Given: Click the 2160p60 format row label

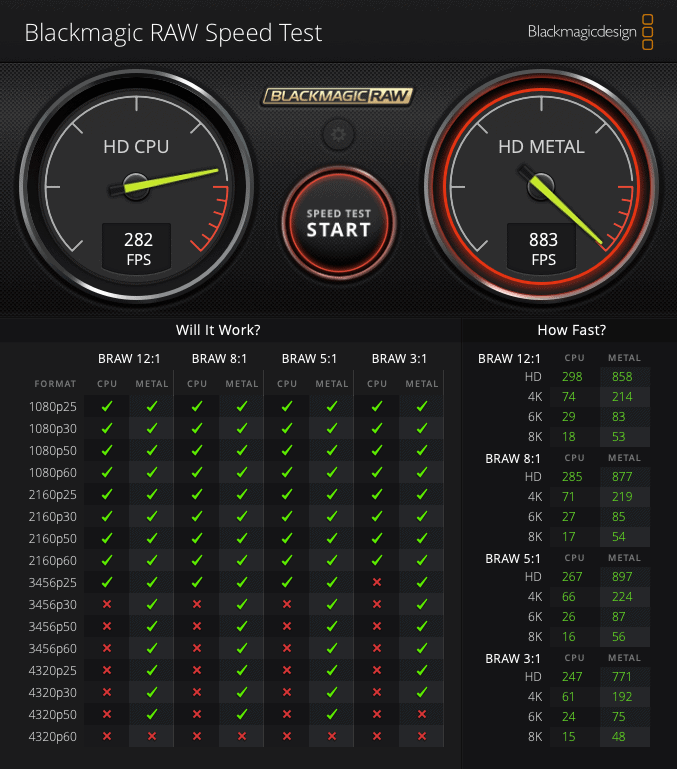Looking at the screenshot, I should coord(50,560).
